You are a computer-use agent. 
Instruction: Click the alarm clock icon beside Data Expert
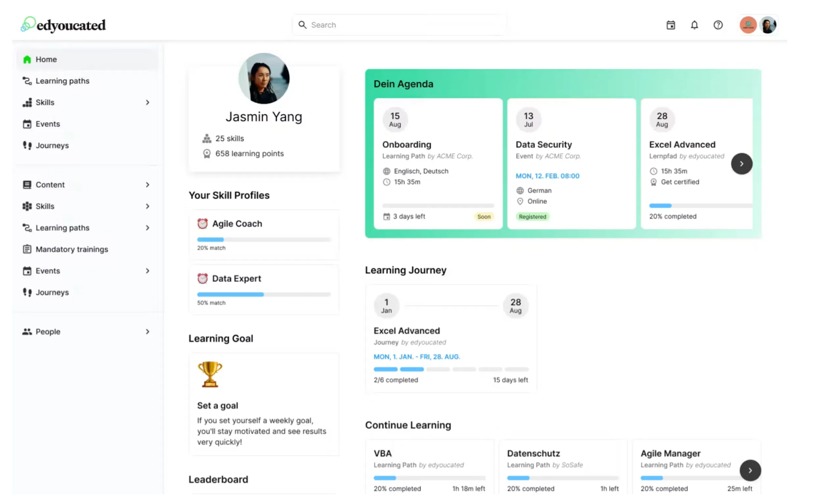[x=202, y=278]
